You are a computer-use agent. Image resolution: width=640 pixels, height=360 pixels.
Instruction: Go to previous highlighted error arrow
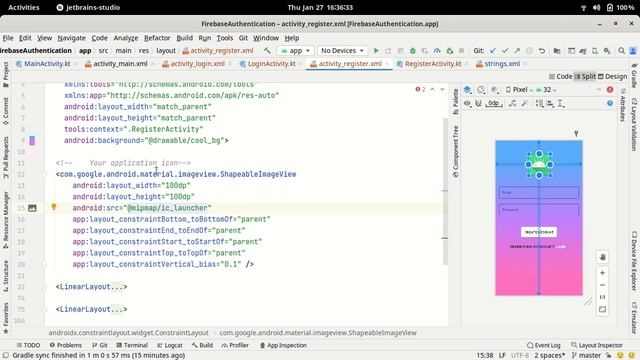coord(433,89)
